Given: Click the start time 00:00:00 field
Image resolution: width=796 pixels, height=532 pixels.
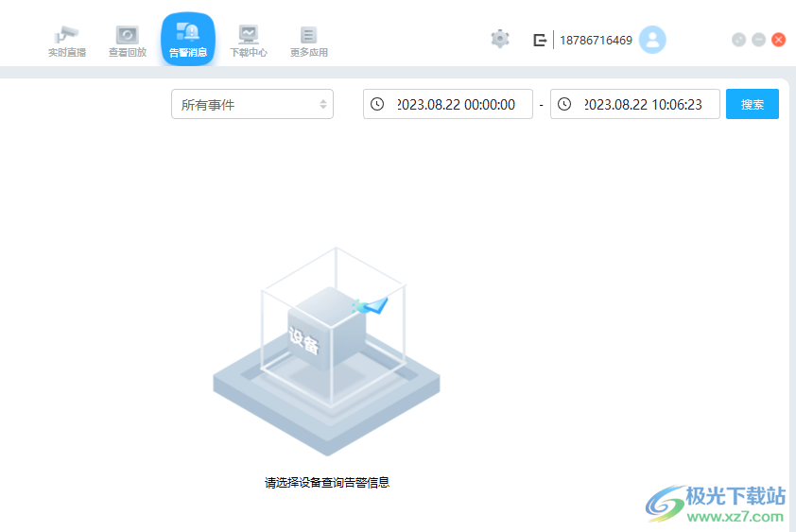Looking at the screenshot, I should point(457,105).
